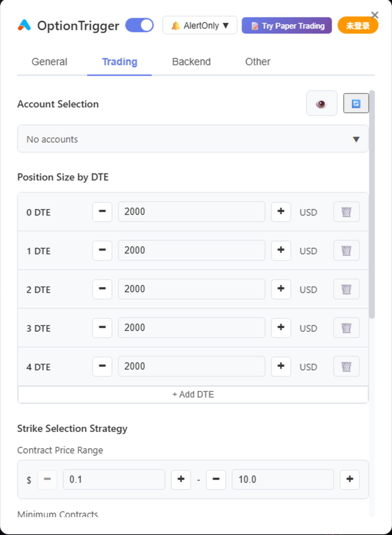Screen dimensions: 392x535
Task: Click Try Paper Trading button
Action: point(287,25)
